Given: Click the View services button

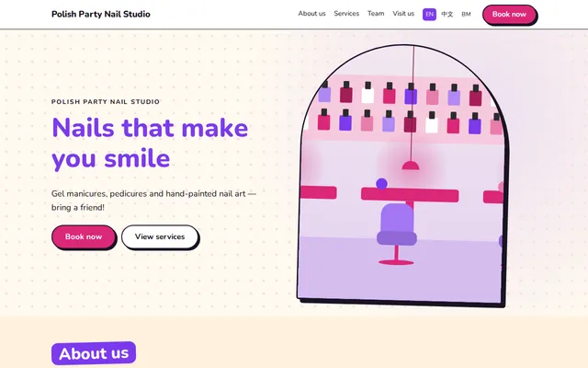Looking at the screenshot, I should 160,236.
